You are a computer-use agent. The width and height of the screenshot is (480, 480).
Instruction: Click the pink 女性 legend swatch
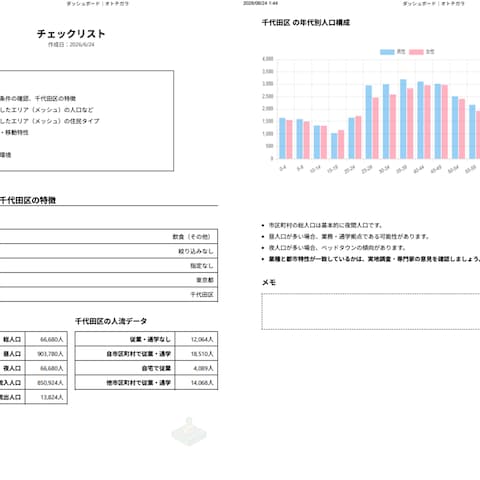[416, 52]
